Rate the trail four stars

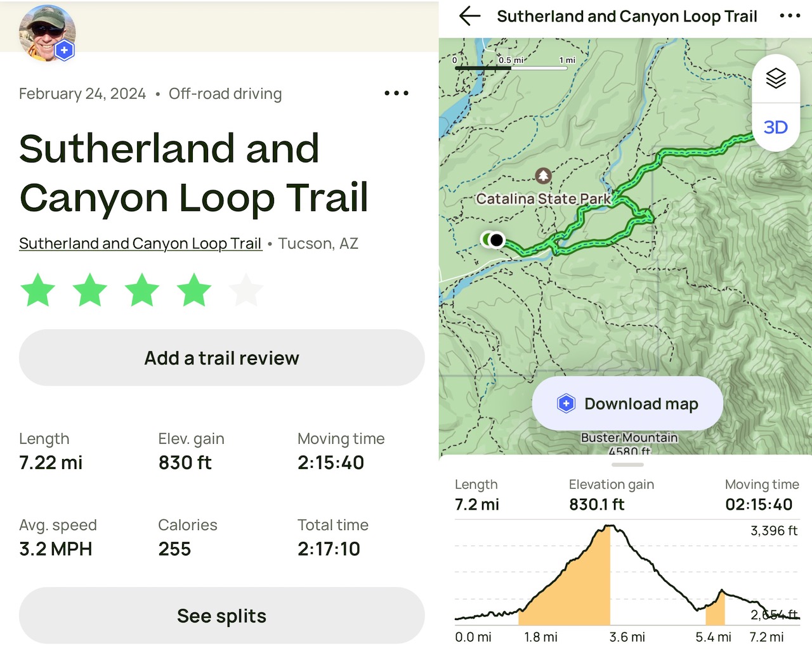click(x=194, y=290)
